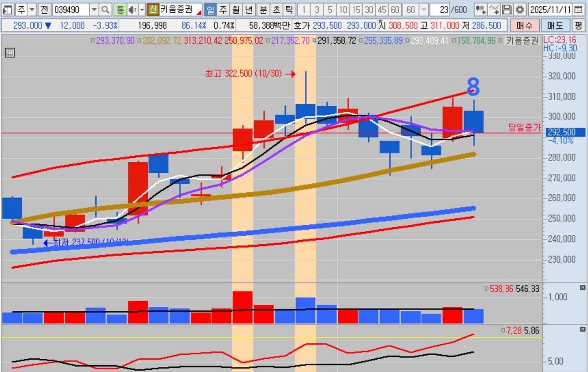This screenshot has width=588, height=372.
Task: Click the add line indicator icon
Action: click(x=494, y=9)
